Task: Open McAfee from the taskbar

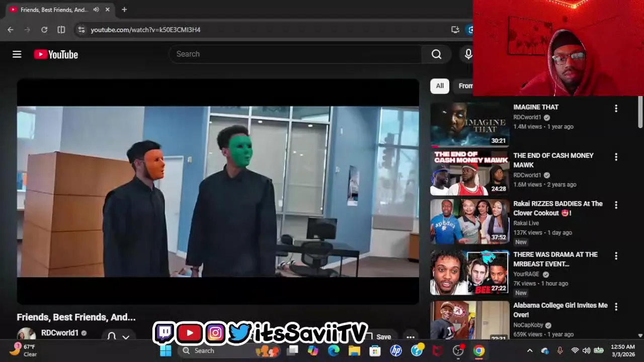Action: [x=437, y=350]
